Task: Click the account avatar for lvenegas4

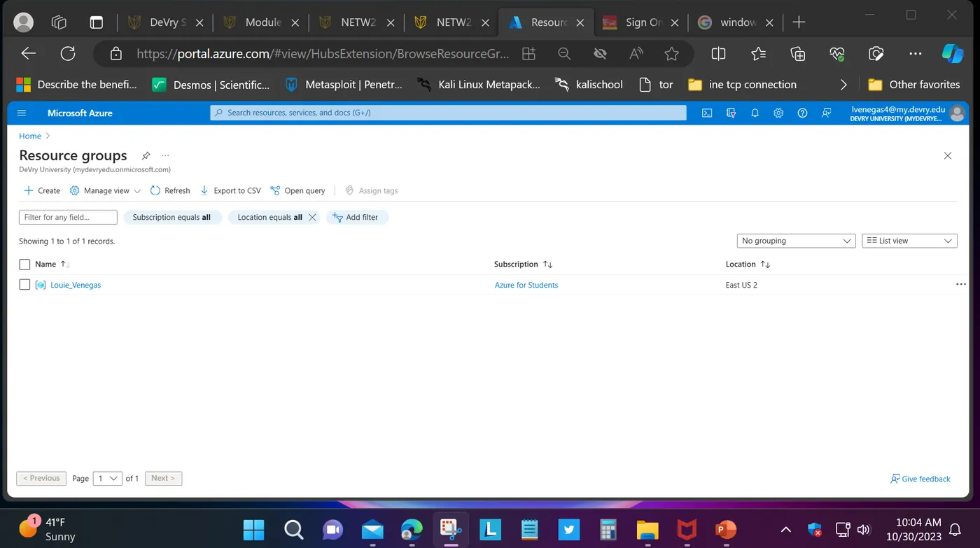Action: [957, 113]
